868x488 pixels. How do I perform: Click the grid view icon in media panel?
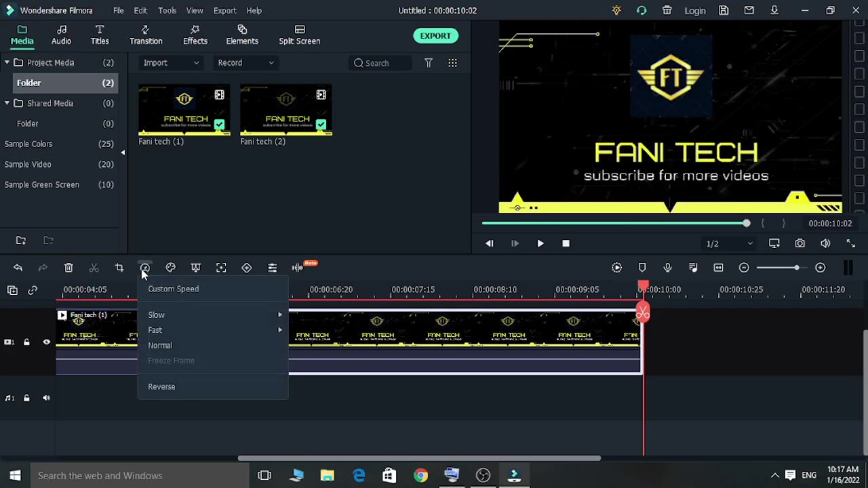pos(452,63)
